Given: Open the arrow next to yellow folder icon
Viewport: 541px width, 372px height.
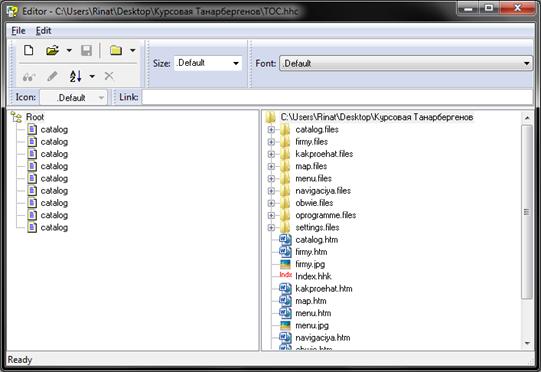Looking at the screenshot, I should point(132,50).
